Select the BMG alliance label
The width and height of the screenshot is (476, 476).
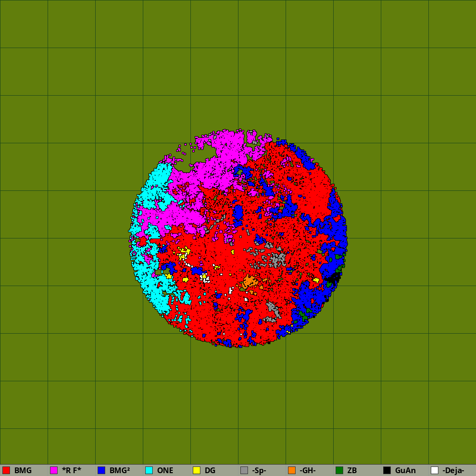(23, 470)
